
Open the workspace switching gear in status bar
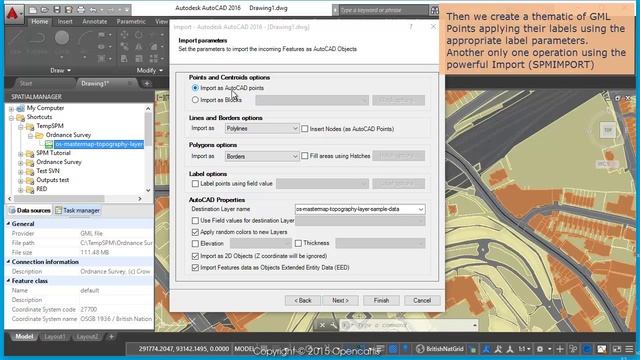pos(540,349)
